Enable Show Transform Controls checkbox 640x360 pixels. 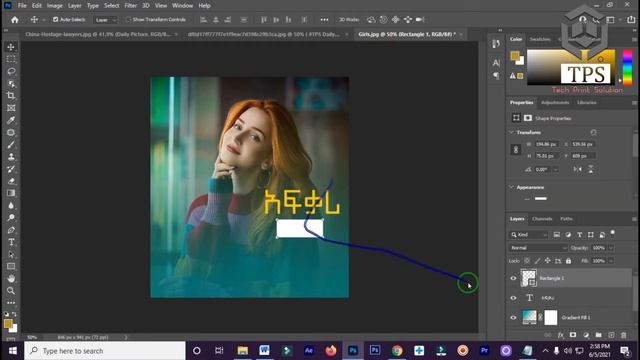[128, 20]
